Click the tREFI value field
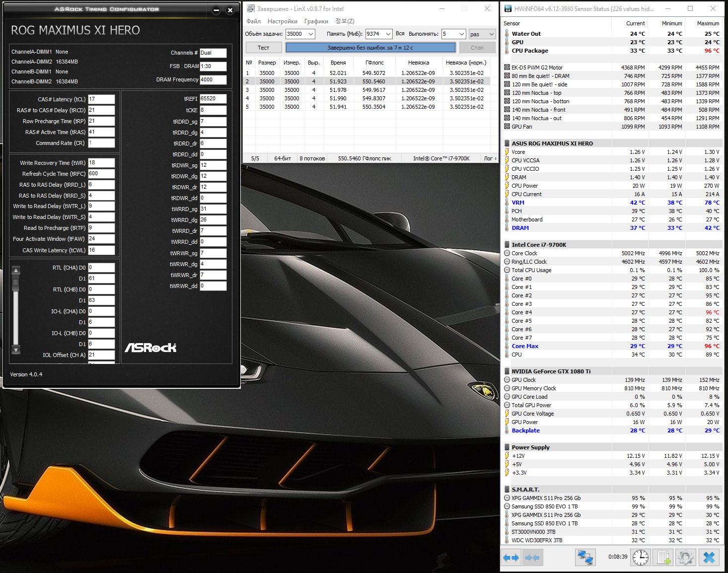 coord(213,99)
